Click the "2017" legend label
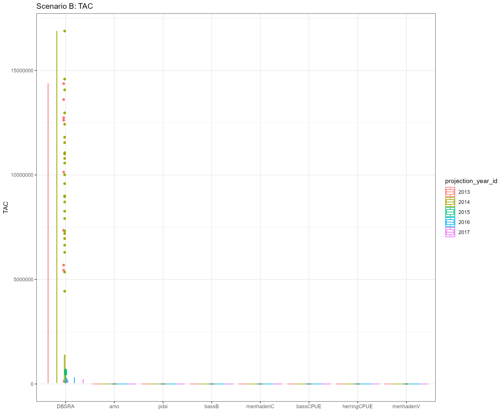The height and width of the screenshot is (420, 504). pyautogui.click(x=464, y=232)
